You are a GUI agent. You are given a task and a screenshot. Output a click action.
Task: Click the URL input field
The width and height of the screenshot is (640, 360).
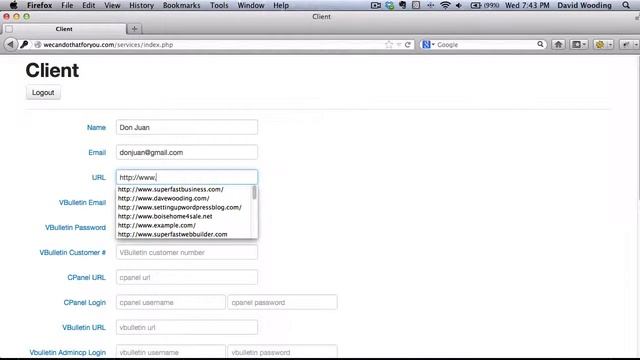187,177
